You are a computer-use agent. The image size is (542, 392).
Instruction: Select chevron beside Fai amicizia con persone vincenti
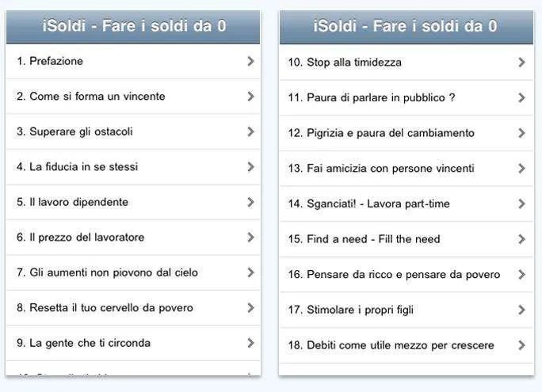click(x=521, y=169)
